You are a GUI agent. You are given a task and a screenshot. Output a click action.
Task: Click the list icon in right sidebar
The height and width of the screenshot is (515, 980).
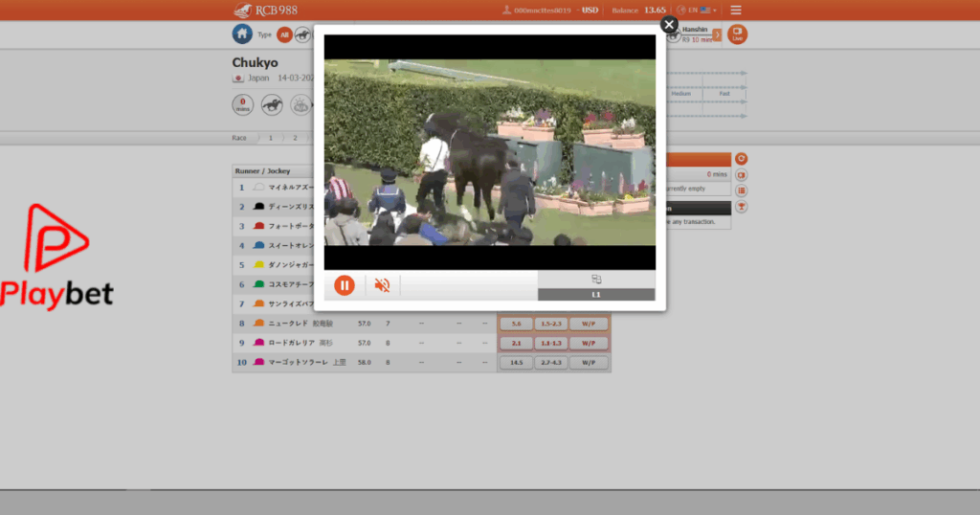coord(741,190)
